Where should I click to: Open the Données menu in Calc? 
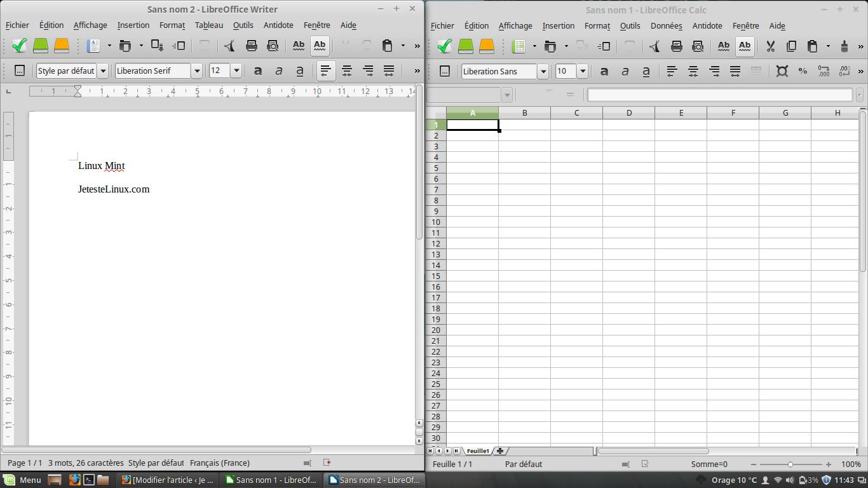(x=667, y=25)
